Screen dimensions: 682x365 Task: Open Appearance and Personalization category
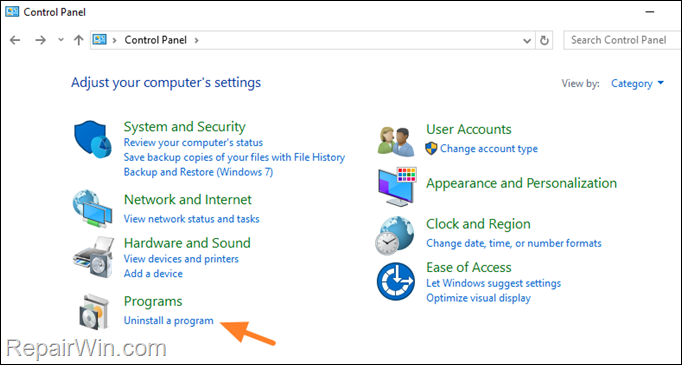[x=521, y=183]
